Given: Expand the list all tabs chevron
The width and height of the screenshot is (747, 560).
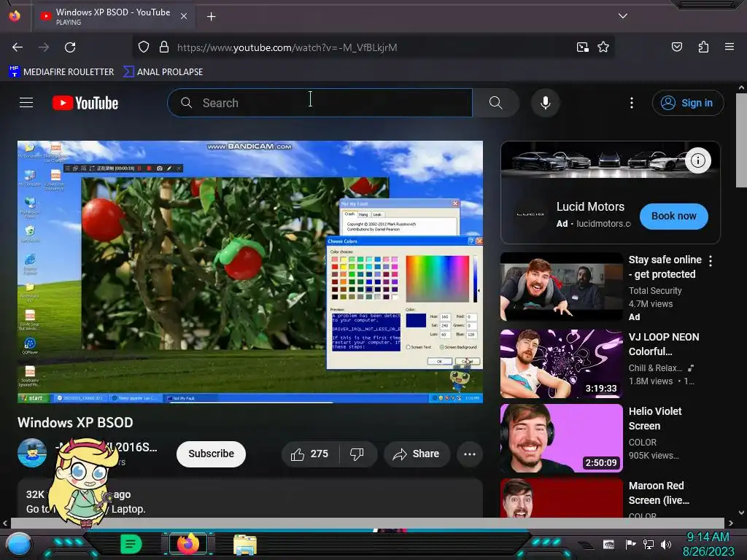Looking at the screenshot, I should pyautogui.click(x=623, y=16).
